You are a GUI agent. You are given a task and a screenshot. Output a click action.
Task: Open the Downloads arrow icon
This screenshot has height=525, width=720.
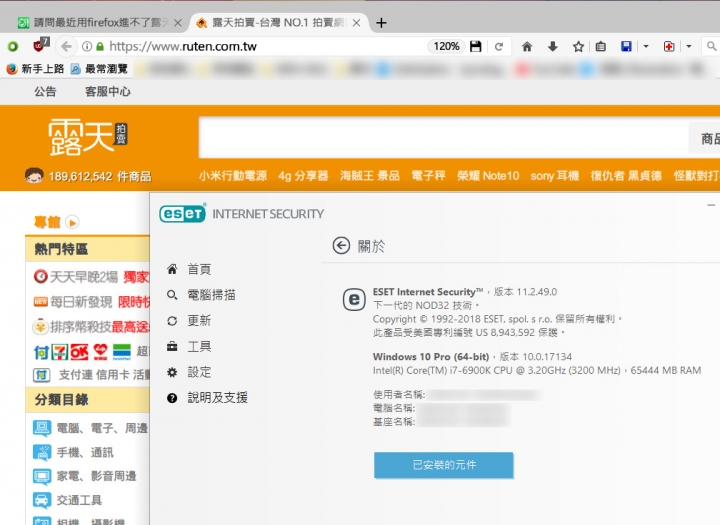553,46
